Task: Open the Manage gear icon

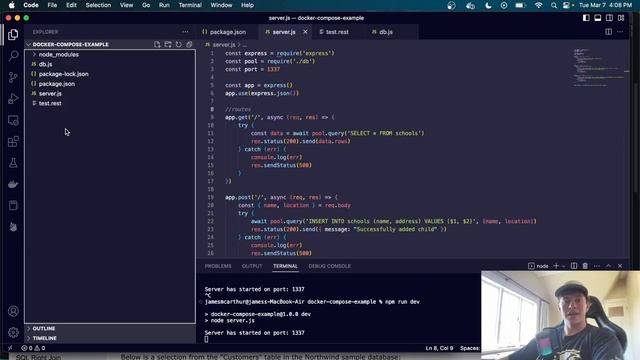Action: point(13,332)
